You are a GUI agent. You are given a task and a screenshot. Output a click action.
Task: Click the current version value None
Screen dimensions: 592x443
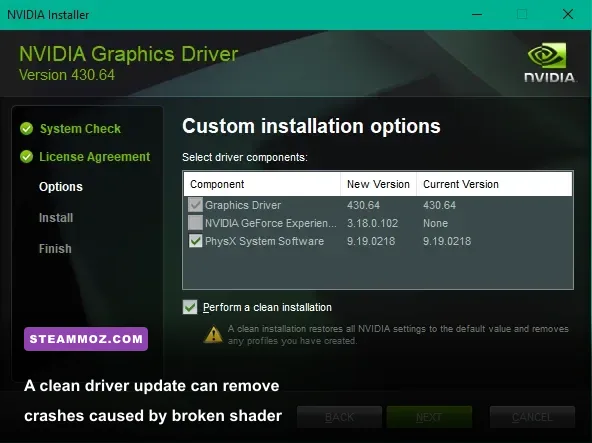point(435,223)
